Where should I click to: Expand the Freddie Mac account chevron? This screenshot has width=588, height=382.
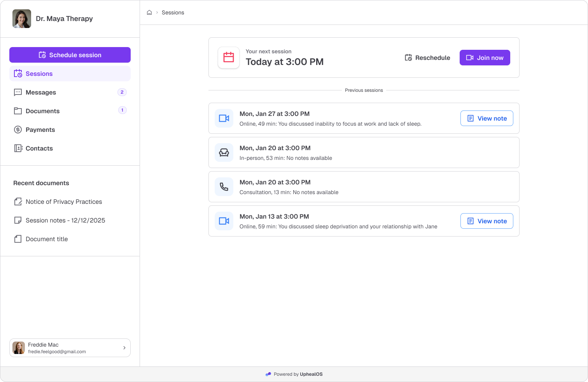click(124, 348)
